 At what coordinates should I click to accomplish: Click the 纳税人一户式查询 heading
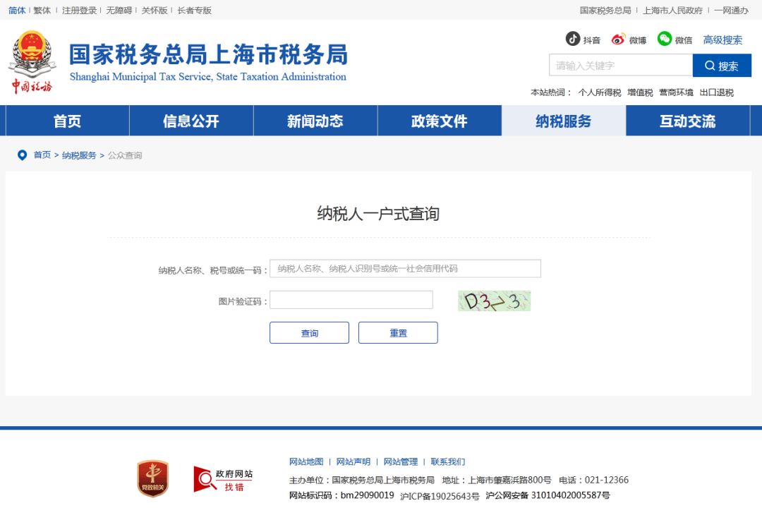point(378,214)
